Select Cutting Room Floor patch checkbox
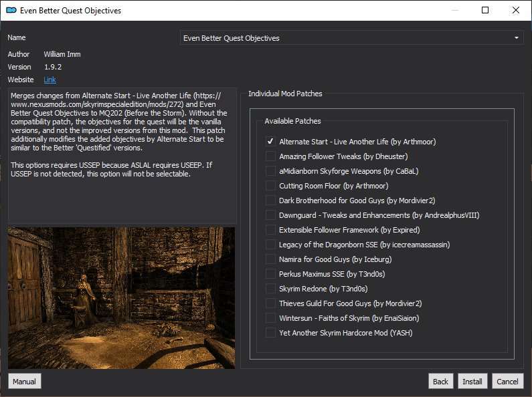The width and height of the screenshot is (532, 397). (x=270, y=186)
